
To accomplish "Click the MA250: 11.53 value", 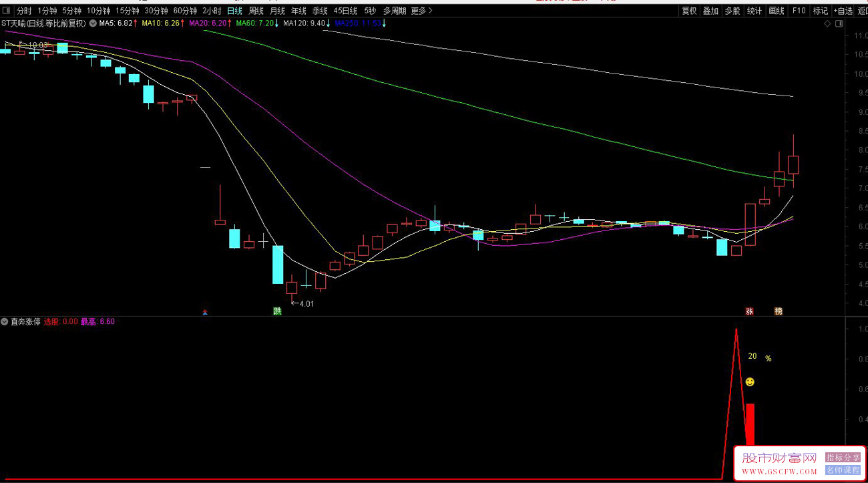I will (x=360, y=23).
